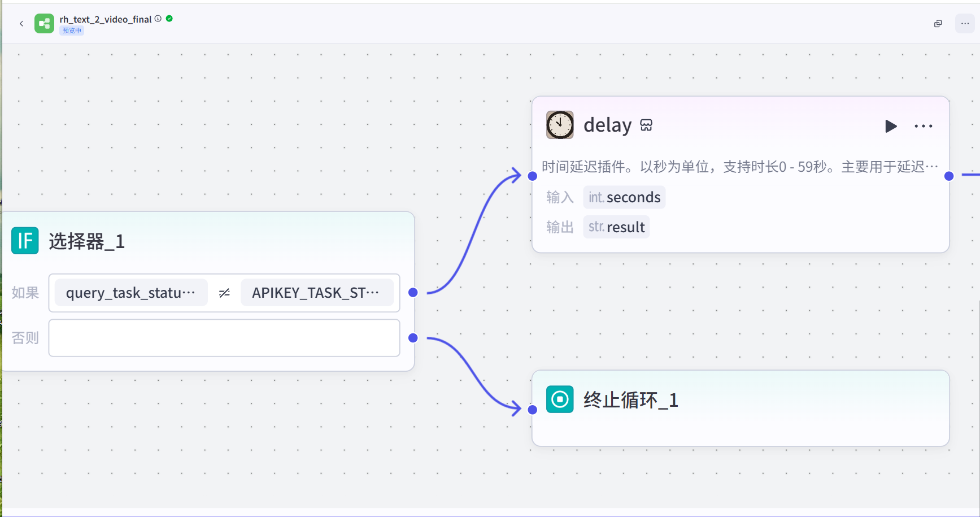Open the duplicate window icon in header
The width and height of the screenshot is (980, 517).
point(938,24)
